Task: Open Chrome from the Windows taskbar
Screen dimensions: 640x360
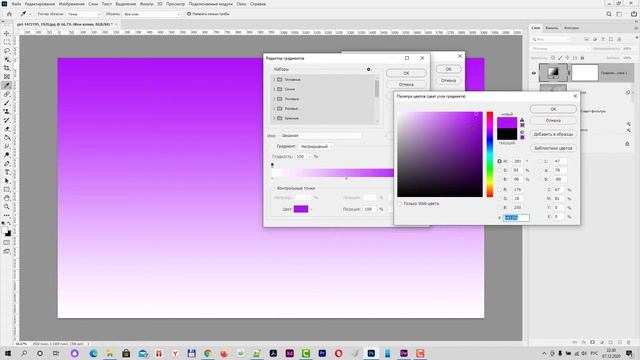Action: point(208,353)
